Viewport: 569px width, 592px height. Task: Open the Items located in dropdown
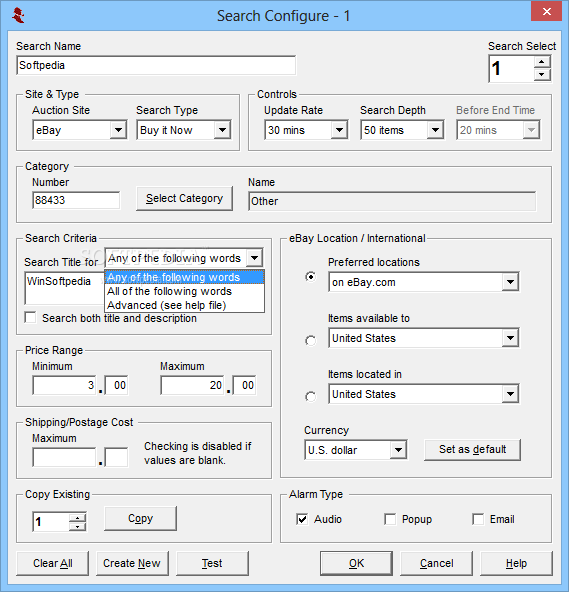(x=510, y=394)
